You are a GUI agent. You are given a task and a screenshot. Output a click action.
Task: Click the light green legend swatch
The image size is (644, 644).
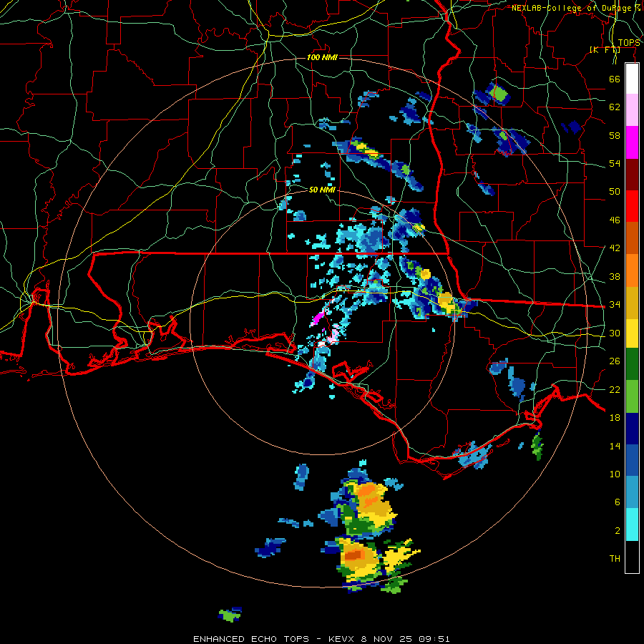(x=632, y=396)
